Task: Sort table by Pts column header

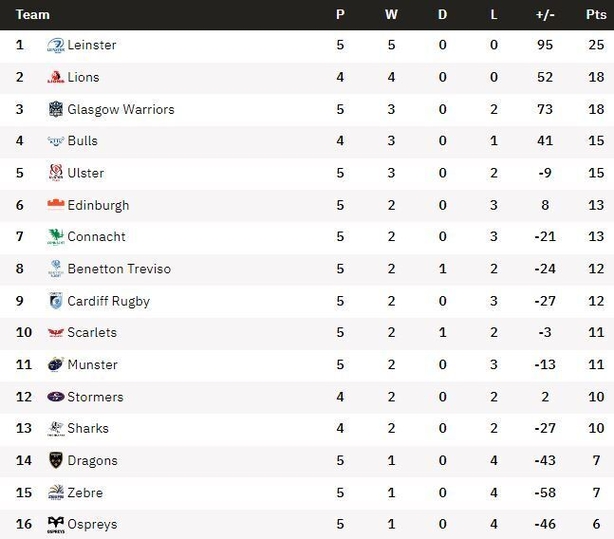Action: coord(596,14)
